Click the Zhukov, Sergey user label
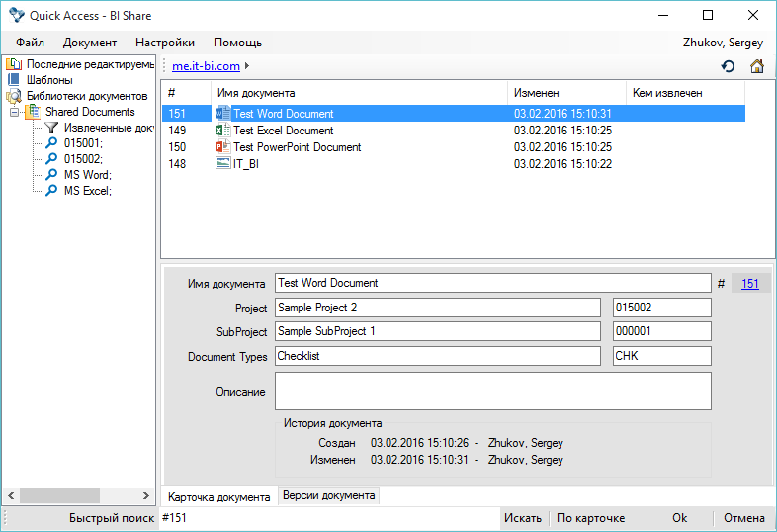Screen dimensions: 777x532 click(x=723, y=43)
